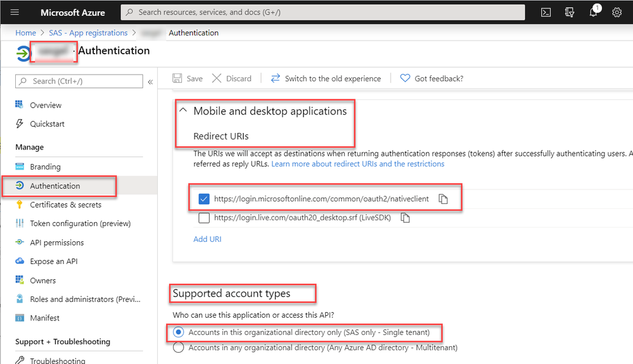Open the directory and subscription filter icon

(x=570, y=12)
